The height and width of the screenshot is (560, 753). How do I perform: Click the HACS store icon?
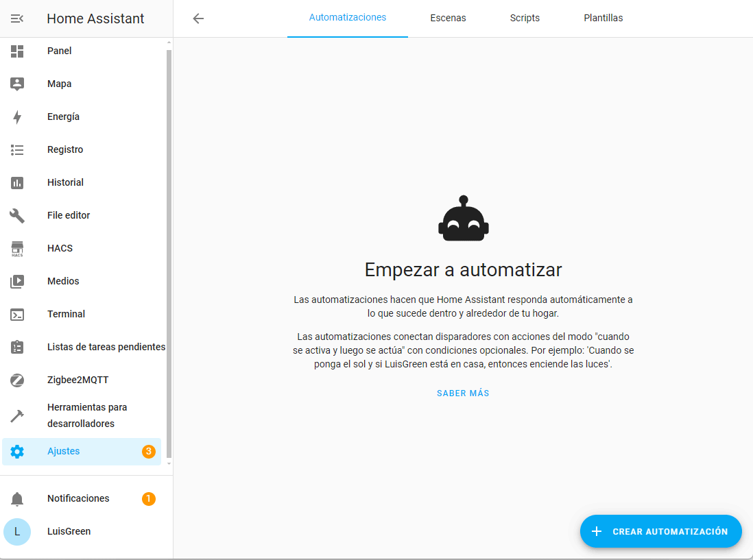pos(17,249)
